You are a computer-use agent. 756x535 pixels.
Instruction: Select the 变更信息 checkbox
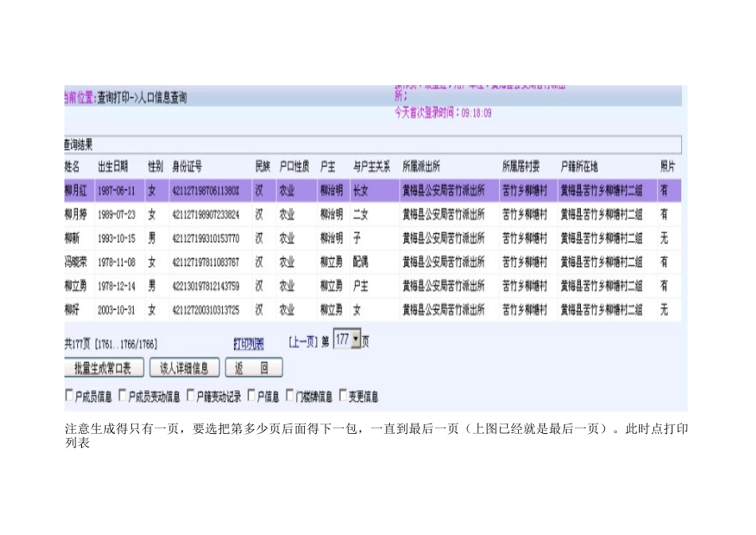[x=343, y=396]
